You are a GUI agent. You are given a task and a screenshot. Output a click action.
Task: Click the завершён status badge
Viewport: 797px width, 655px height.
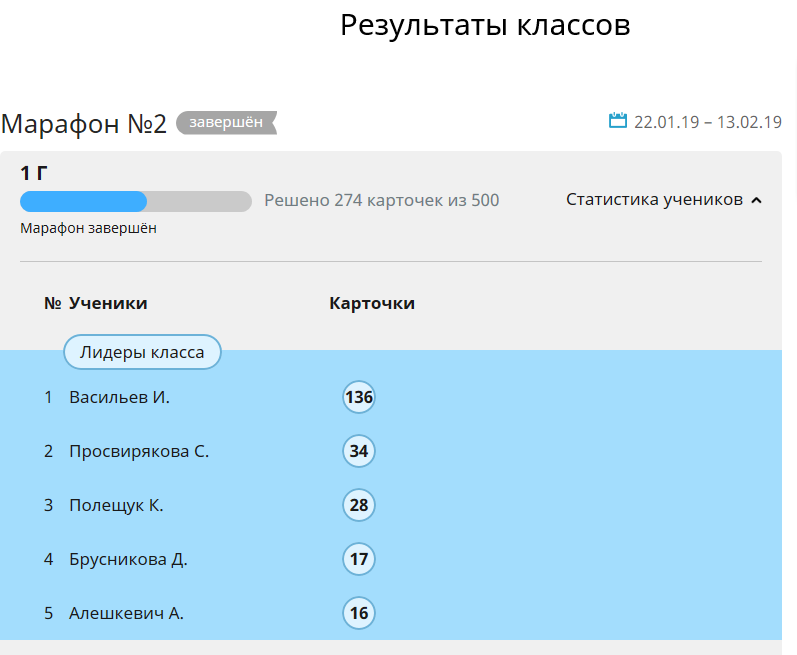(x=226, y=122)
